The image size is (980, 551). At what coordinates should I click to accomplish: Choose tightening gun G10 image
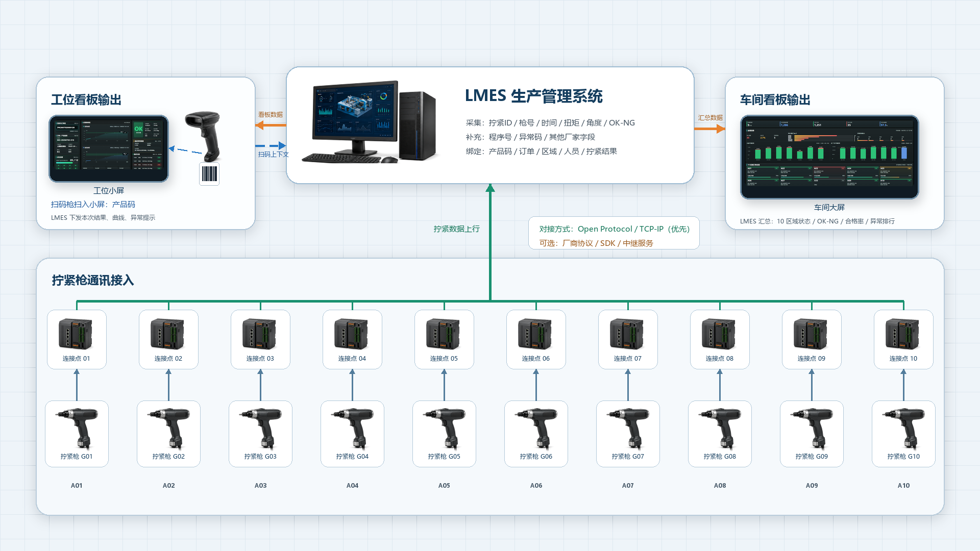point(903,429)
